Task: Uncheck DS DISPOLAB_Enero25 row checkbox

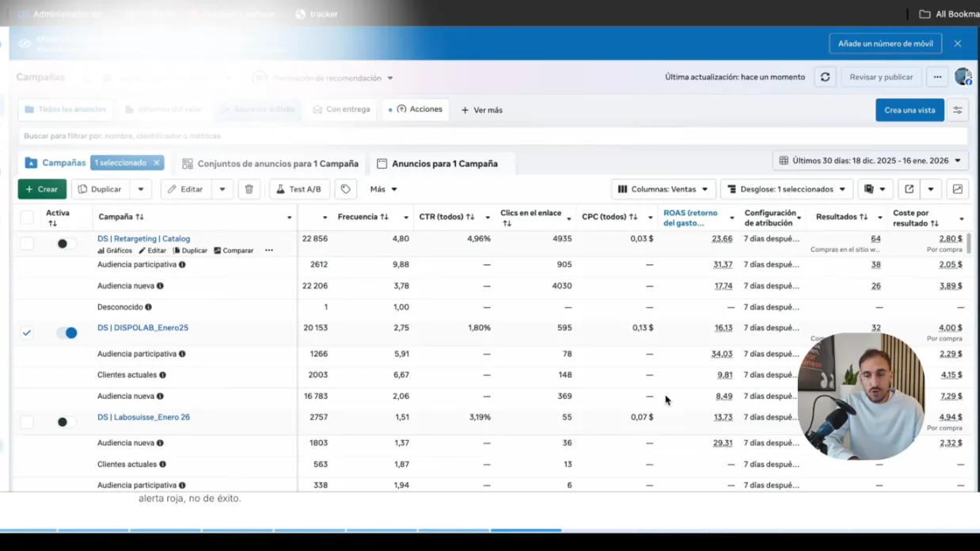Action: [x=27, y=333]
